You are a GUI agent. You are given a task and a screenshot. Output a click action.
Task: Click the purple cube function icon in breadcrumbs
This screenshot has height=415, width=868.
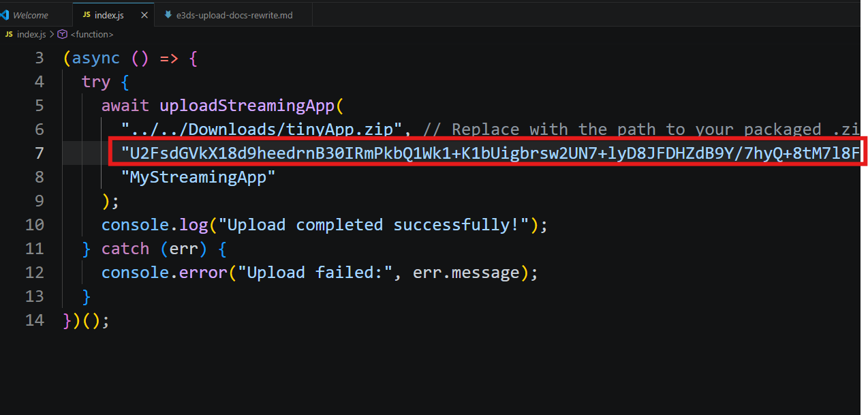point(62,34)
